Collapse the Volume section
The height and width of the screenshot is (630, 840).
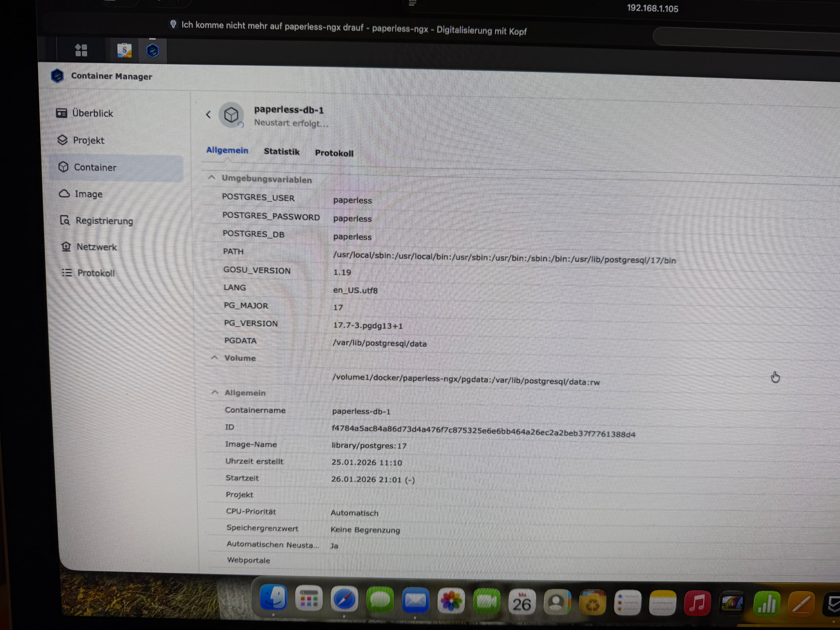[214, 357]
